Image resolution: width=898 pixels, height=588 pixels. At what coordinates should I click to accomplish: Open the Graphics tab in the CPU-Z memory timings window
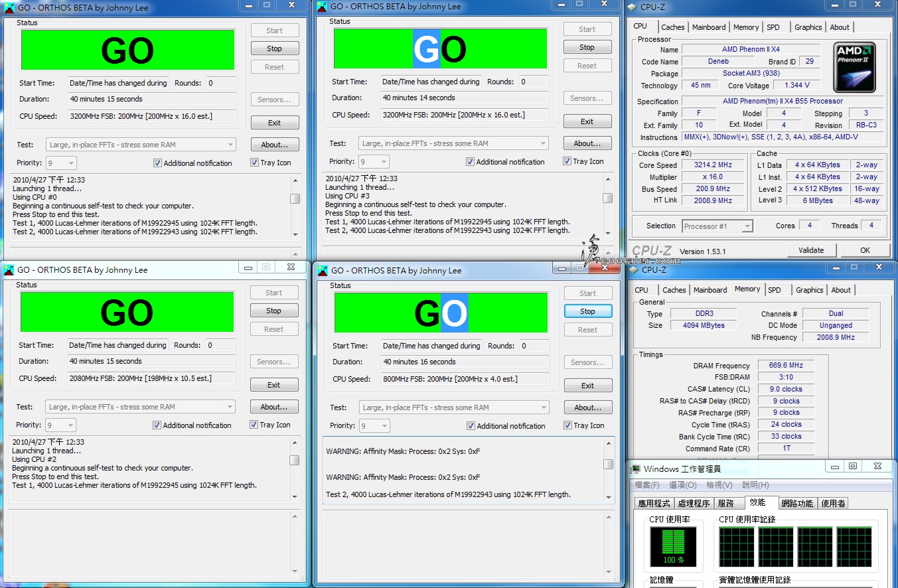pos(809,290)
